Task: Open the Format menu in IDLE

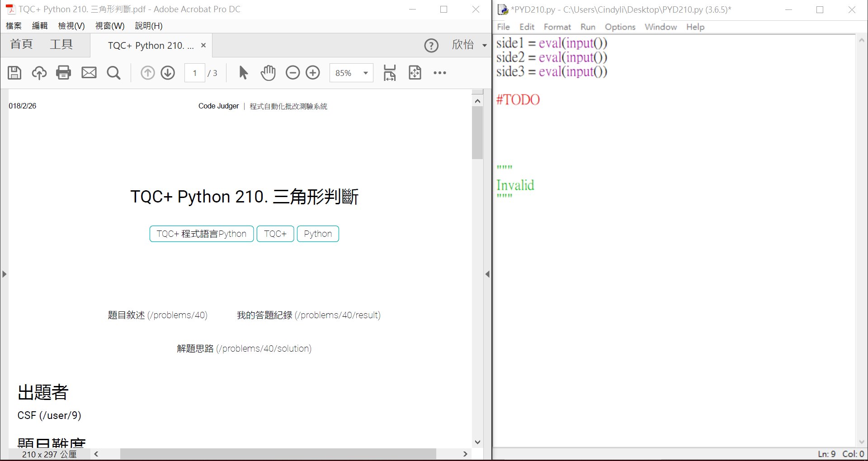Action: 557,27
